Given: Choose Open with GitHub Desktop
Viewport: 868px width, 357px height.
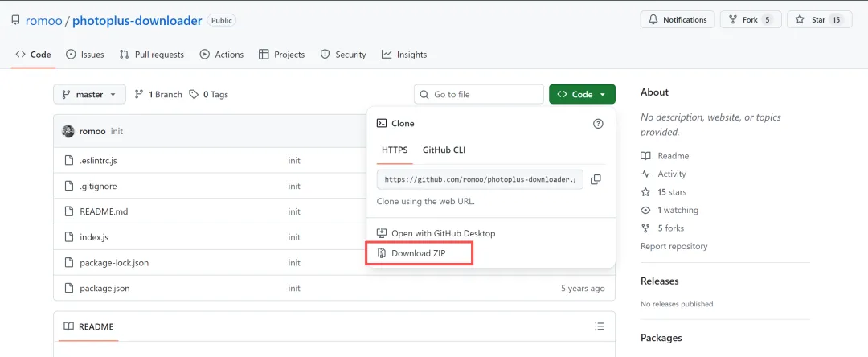Looking at the screenshot, I should (x=443, y=233).
